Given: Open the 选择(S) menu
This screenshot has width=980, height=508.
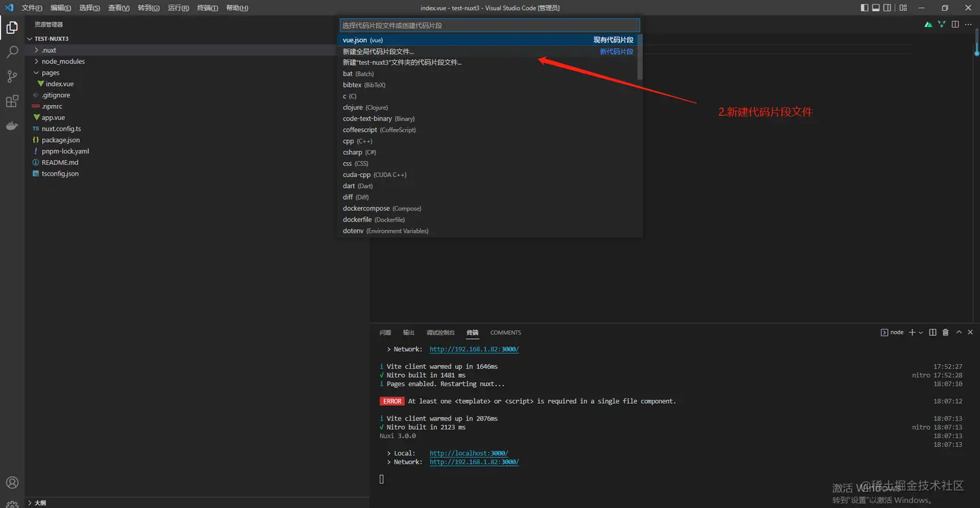Looking at the screenshot, I should [x=89, y=8].
